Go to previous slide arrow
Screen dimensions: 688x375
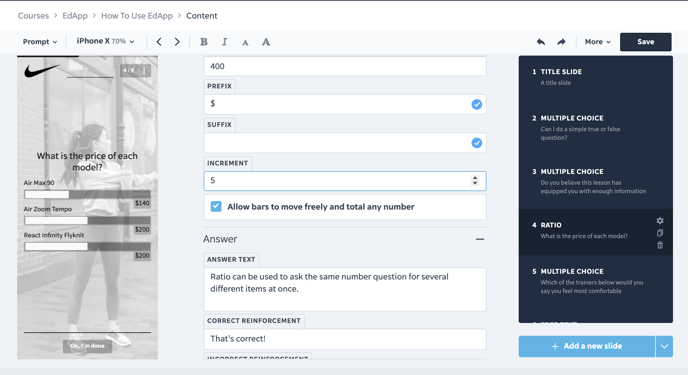click(159, 42)
